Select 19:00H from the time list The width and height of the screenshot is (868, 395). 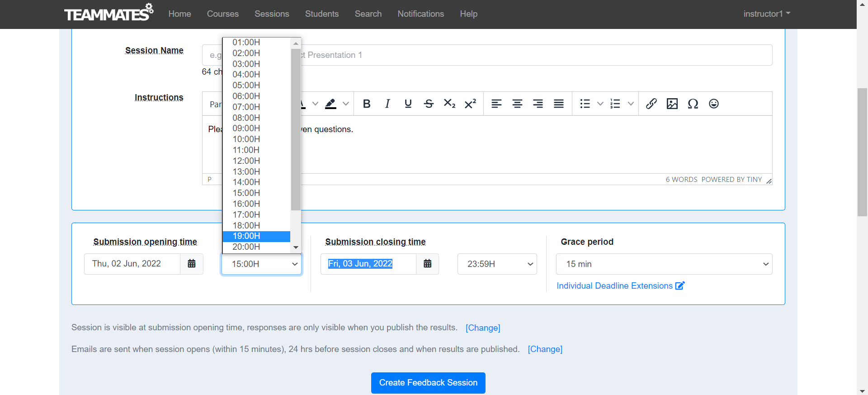pyautogui.click(x=256, y=236)
